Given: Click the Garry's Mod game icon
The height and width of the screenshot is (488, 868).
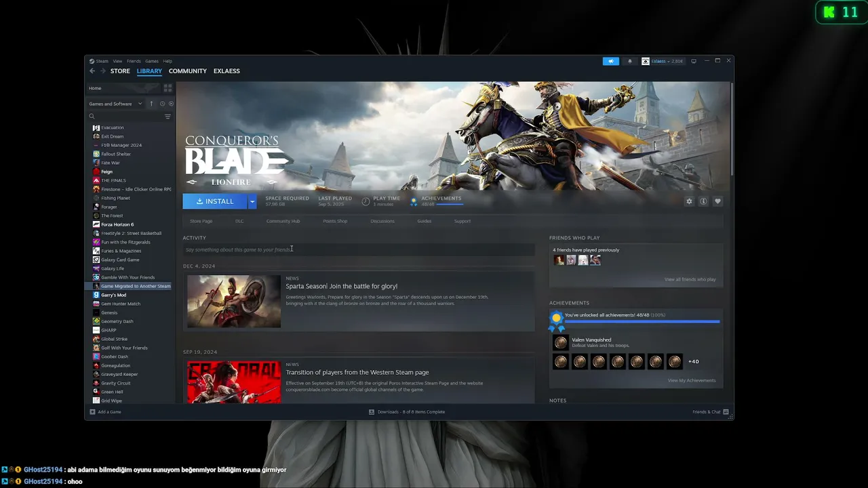Looking at the screenshot, I should coord(96,295).
